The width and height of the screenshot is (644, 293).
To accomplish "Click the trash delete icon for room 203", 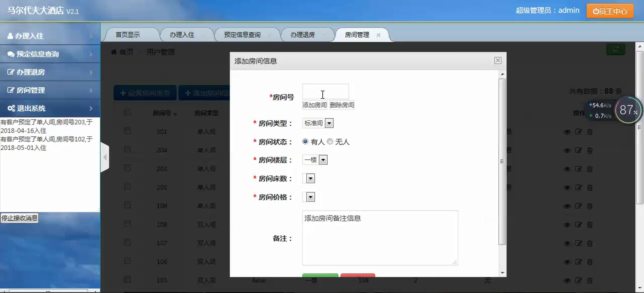I will tap(590, 169).
